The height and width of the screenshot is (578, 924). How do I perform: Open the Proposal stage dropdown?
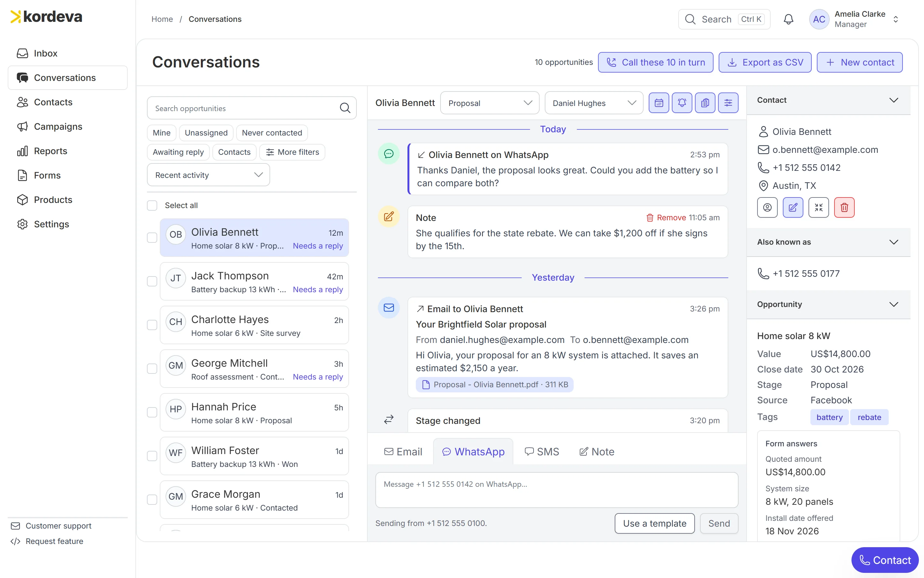click(490, 103)
